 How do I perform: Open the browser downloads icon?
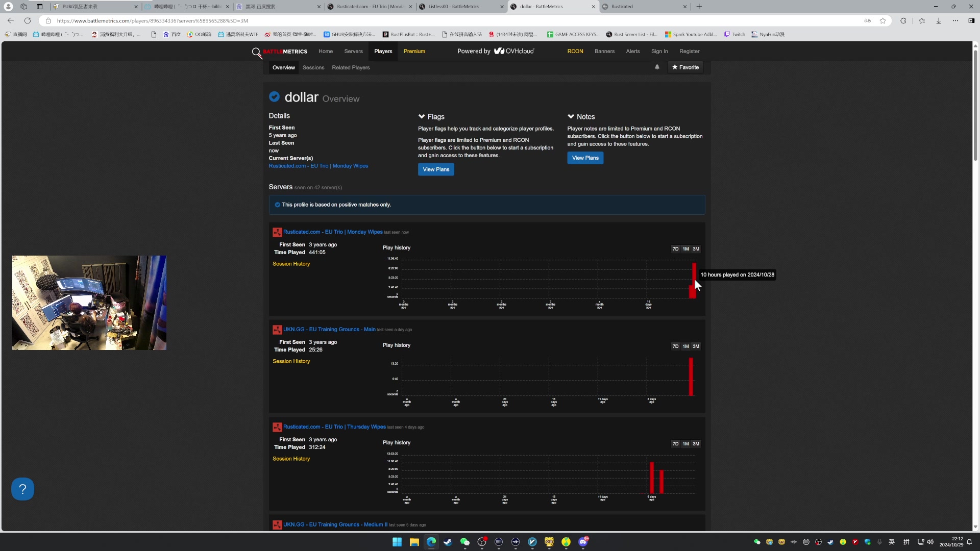[938, 21]
